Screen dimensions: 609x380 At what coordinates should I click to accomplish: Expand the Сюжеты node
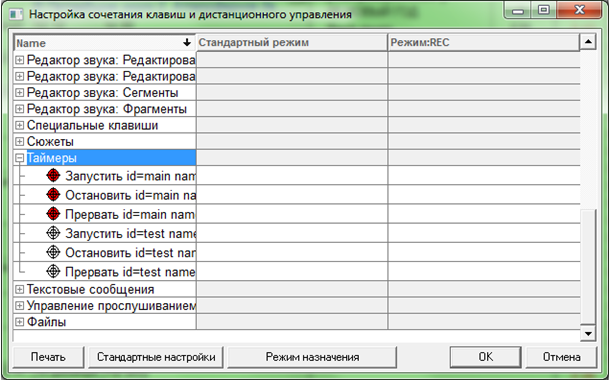(x=19, y=142)
